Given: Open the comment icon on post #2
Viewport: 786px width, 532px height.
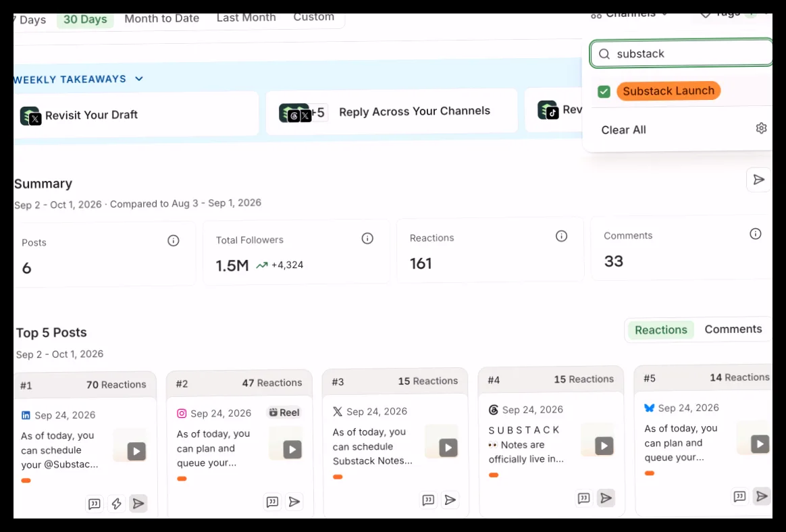Looking at the screenshot, I should coord(272,502).
